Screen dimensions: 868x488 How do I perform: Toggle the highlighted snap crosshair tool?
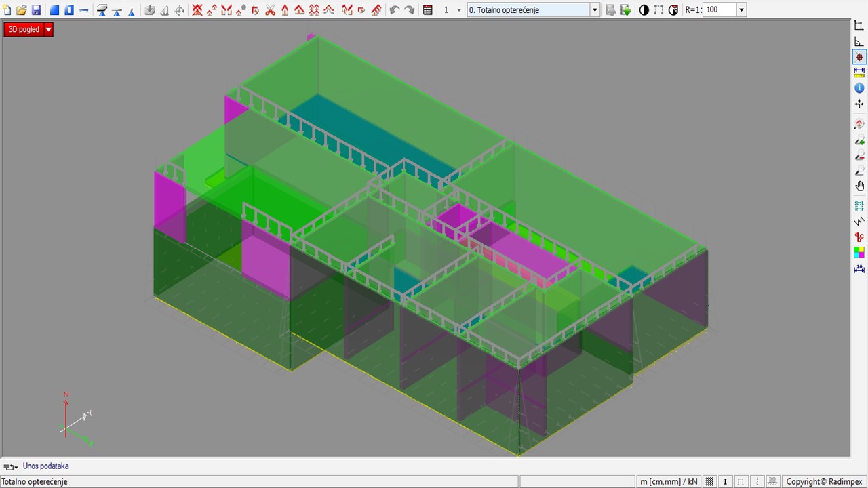859,57
